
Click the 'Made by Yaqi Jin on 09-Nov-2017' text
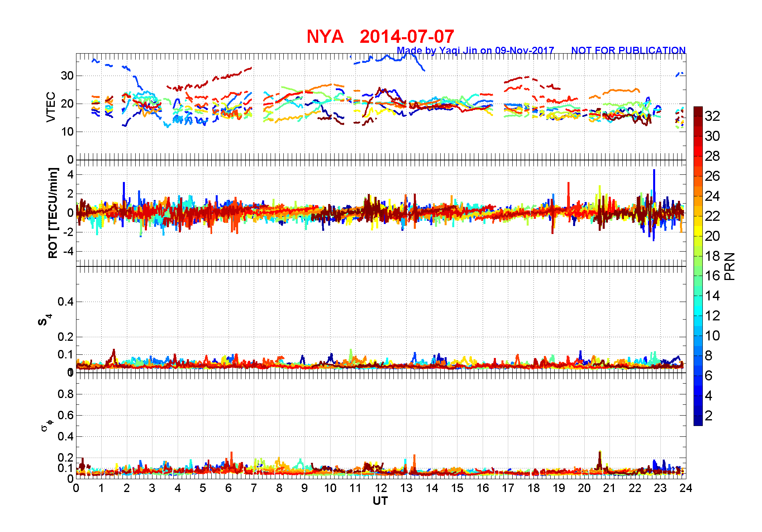(475, 50)
